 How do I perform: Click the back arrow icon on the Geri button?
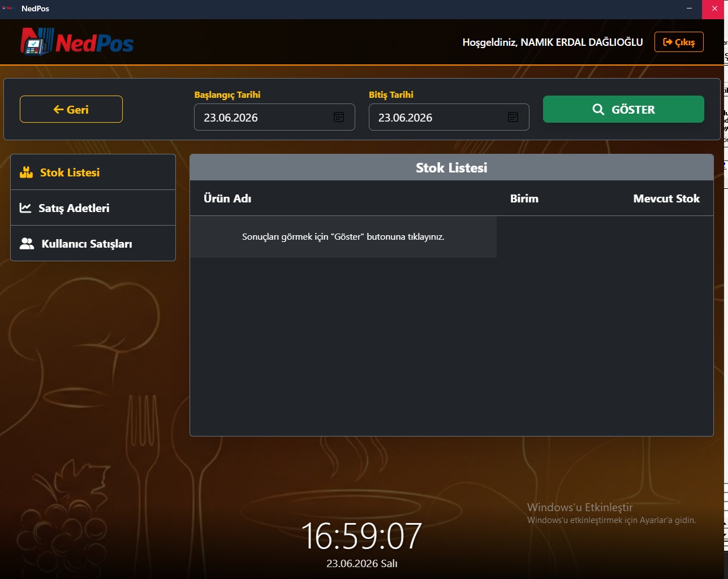click(x=58, y=110)
